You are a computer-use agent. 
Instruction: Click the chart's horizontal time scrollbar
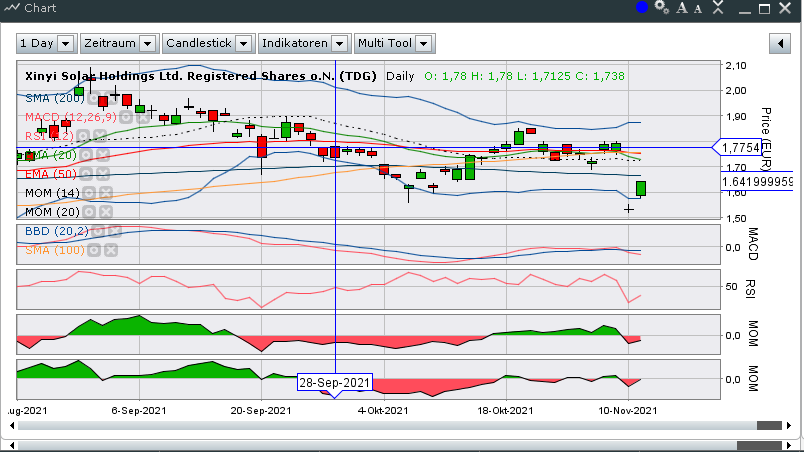point(400,425)
